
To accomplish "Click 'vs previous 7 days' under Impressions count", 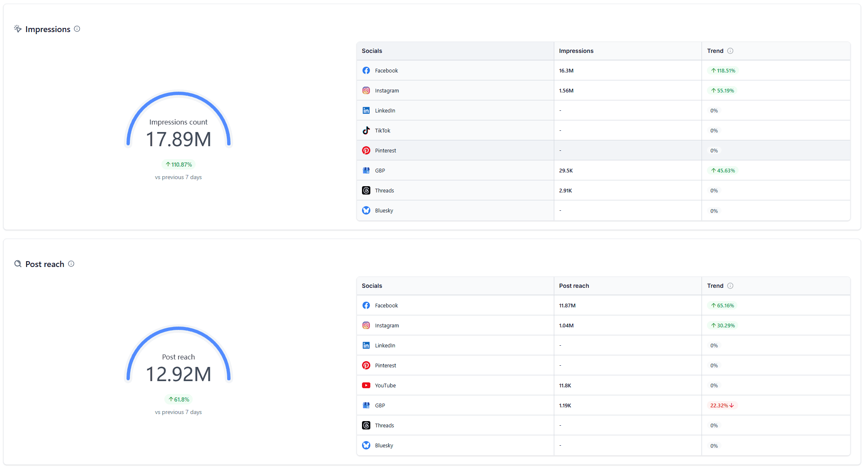I will click(x=178, y=177).
